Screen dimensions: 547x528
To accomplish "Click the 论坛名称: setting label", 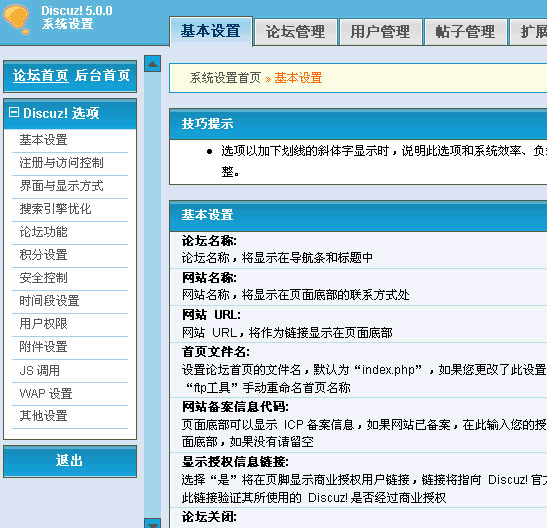I will click(209, 241).
